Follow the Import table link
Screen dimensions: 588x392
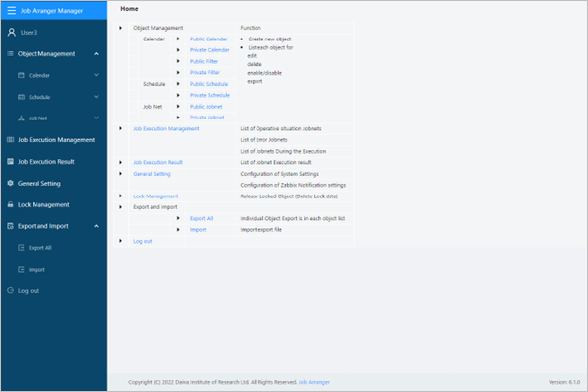[x=198, y=230]
